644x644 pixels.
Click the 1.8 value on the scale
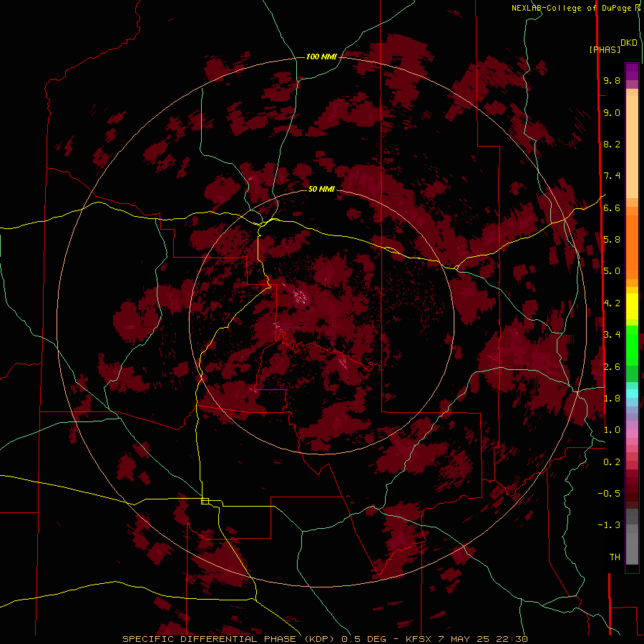pos(612,399)
